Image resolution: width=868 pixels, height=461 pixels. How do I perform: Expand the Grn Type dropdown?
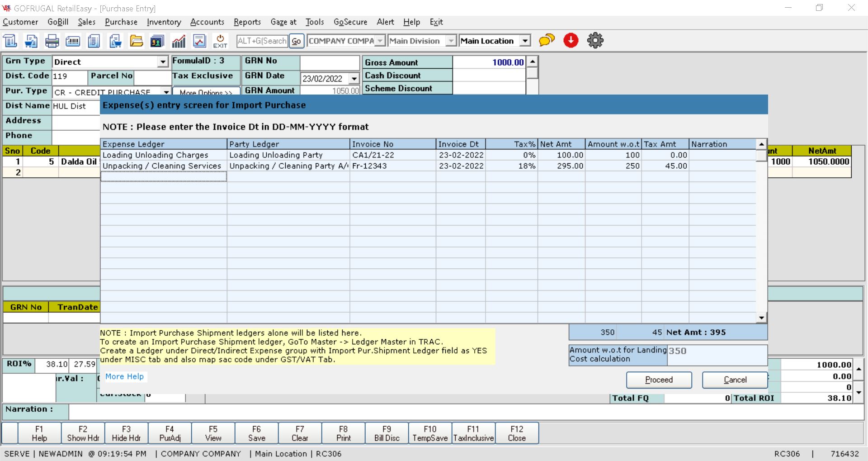tap(163, 62)
